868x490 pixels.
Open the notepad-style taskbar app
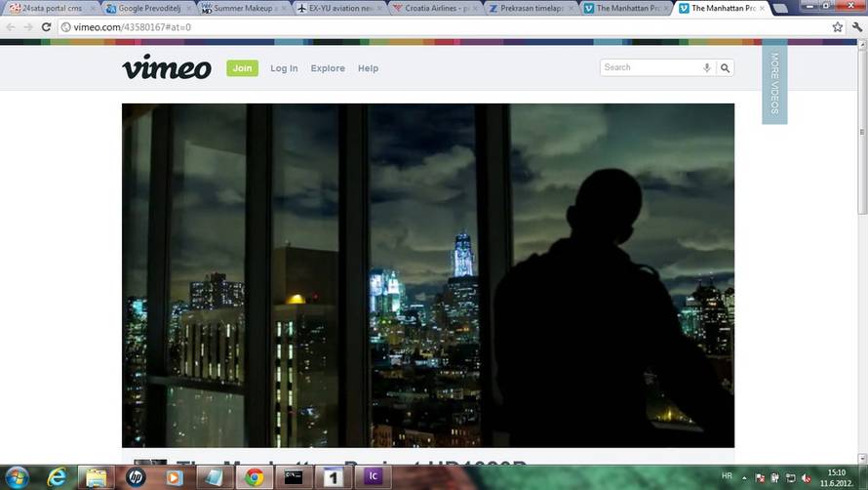click(214, 476)
